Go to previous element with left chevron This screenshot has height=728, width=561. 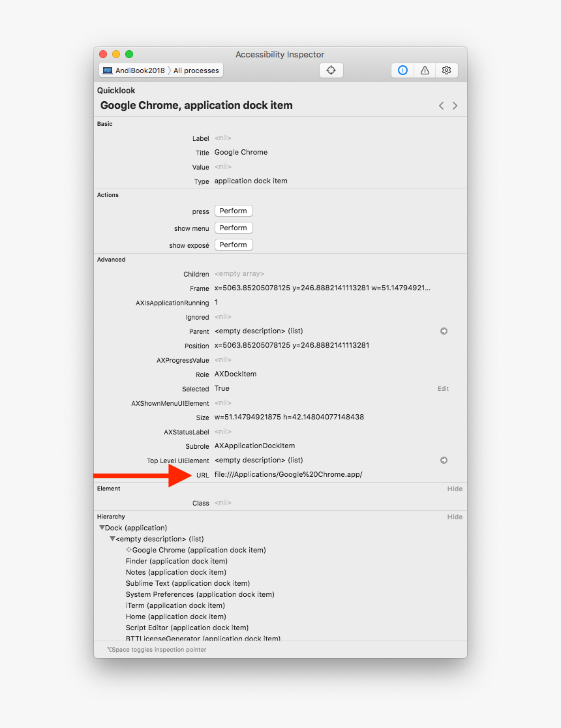441,106
